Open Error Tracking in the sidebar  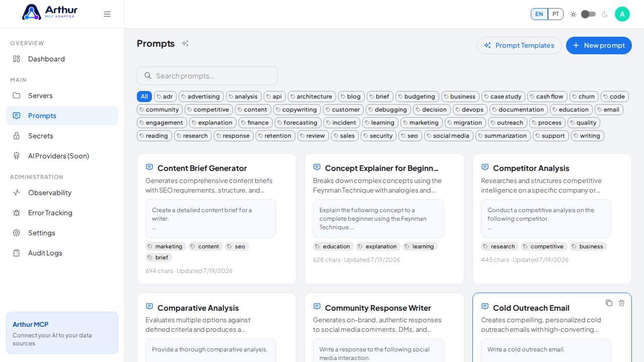coord(62,213)
